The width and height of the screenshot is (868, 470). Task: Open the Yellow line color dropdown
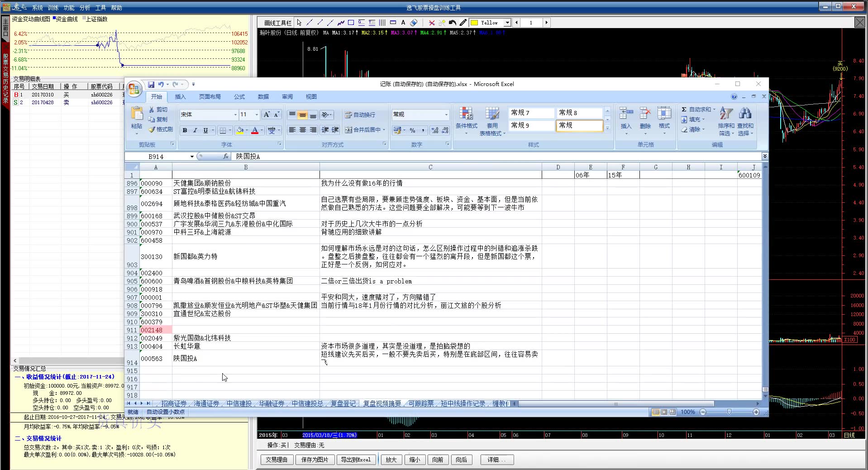coord(507,23)
